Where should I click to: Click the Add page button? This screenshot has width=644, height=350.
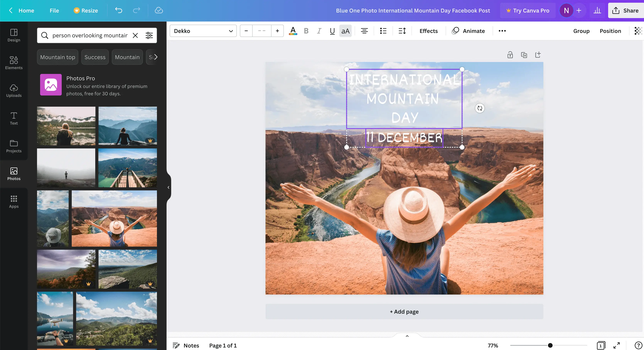(404, 311)
